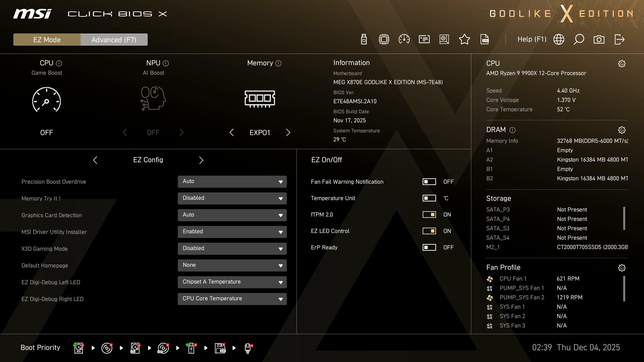Image resolution: width=644 pixels, height=362 pixels.
Task: Open the Precision Boost Overdrive dropdown
Action: click(x=232, y=181)
